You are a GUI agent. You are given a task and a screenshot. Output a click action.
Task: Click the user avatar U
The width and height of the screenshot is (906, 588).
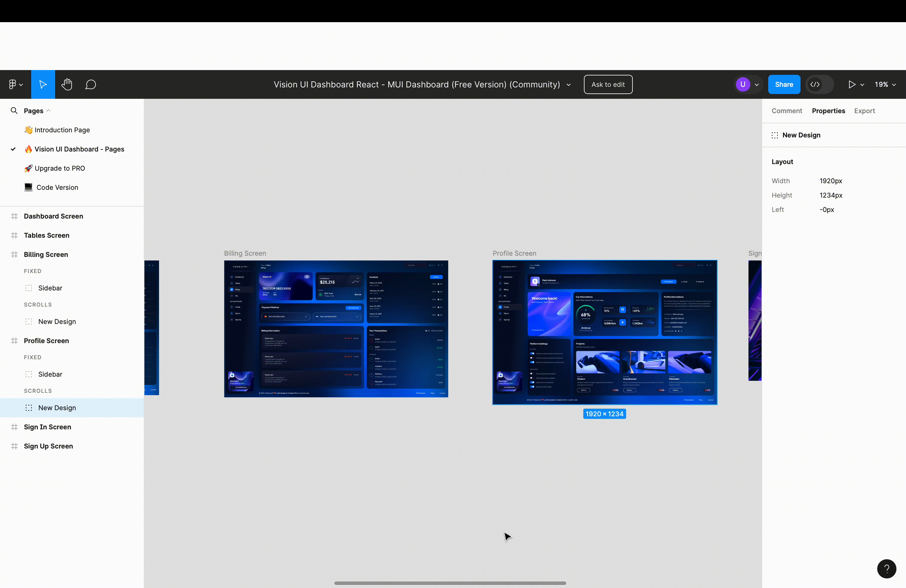[743, 84]
